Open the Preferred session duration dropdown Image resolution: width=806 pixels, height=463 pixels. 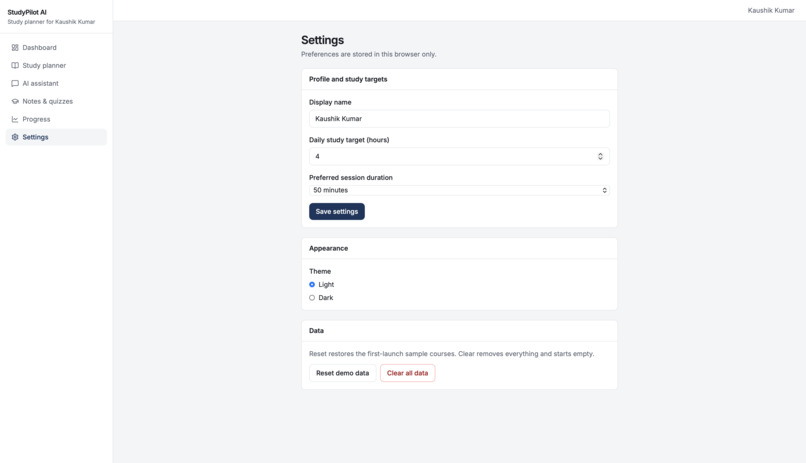[x=459, y=190]
